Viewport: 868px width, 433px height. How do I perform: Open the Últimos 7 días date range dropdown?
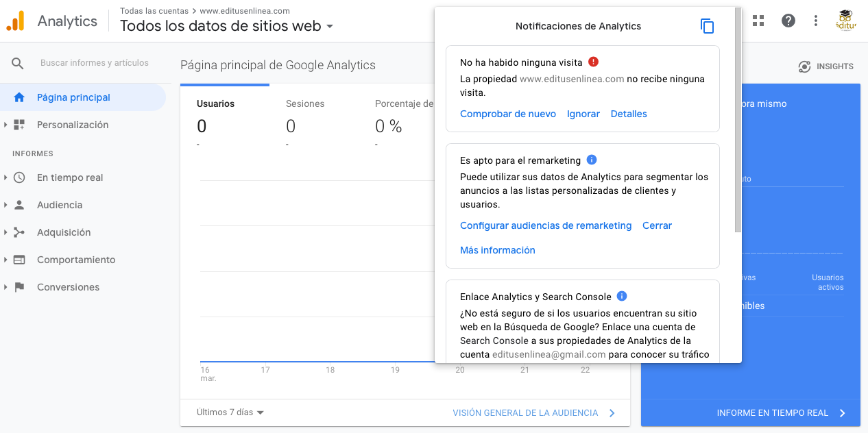[x=230, y=412]
